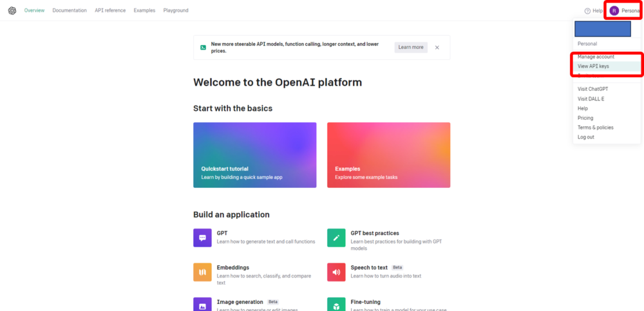The image size is (644, 311).
Task: Switch to the Examples tab
Action: point(144,11)
